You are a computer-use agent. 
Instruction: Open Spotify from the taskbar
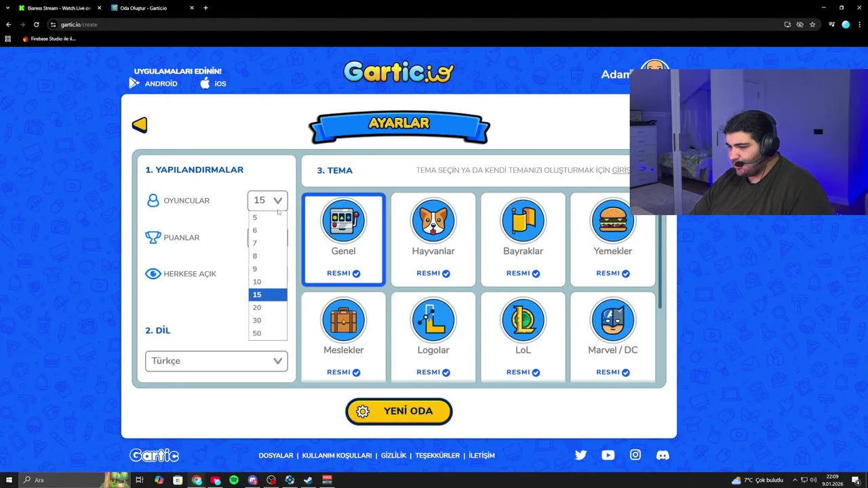pyautogui.click(x=234, y=480)
